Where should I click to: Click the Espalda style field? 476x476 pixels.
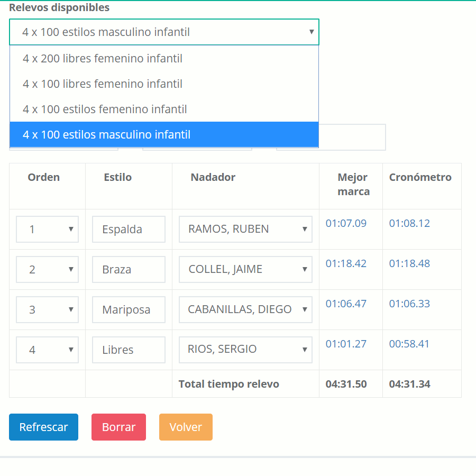click(129, 229)
